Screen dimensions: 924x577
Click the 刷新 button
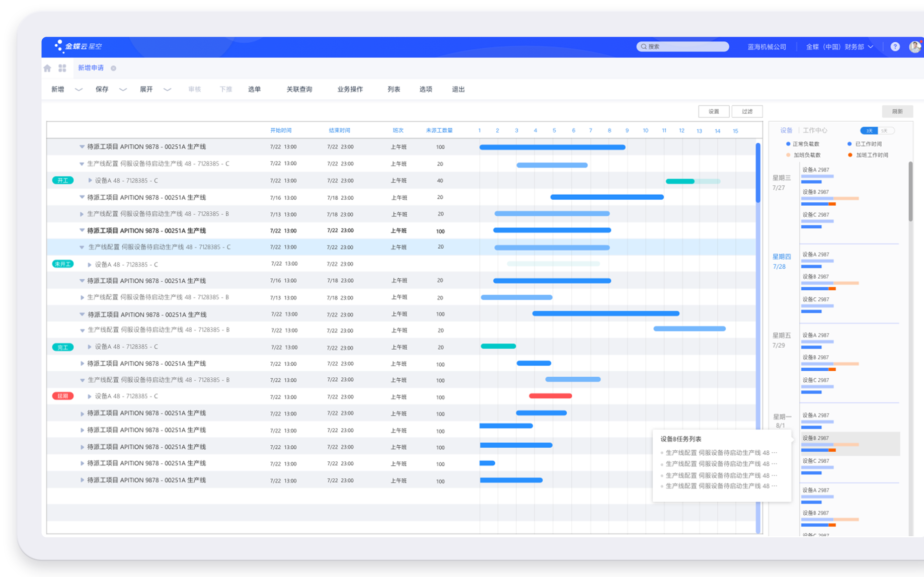pos(897,112)
